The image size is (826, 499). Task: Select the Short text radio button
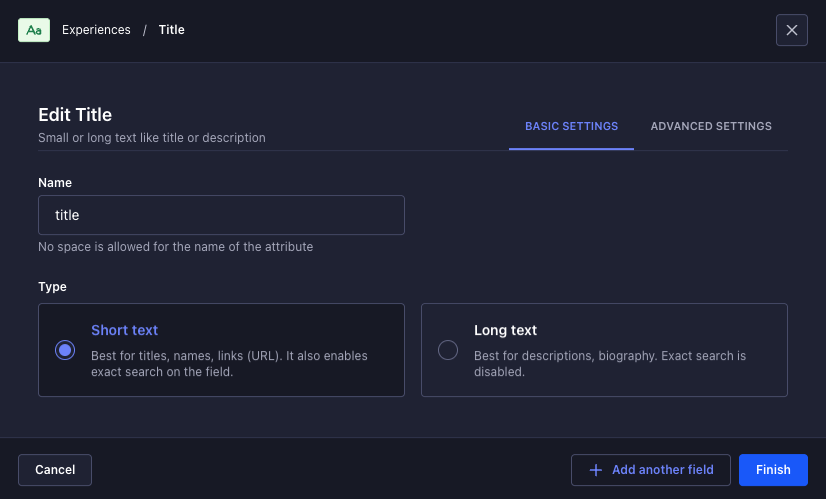(65, 350)
